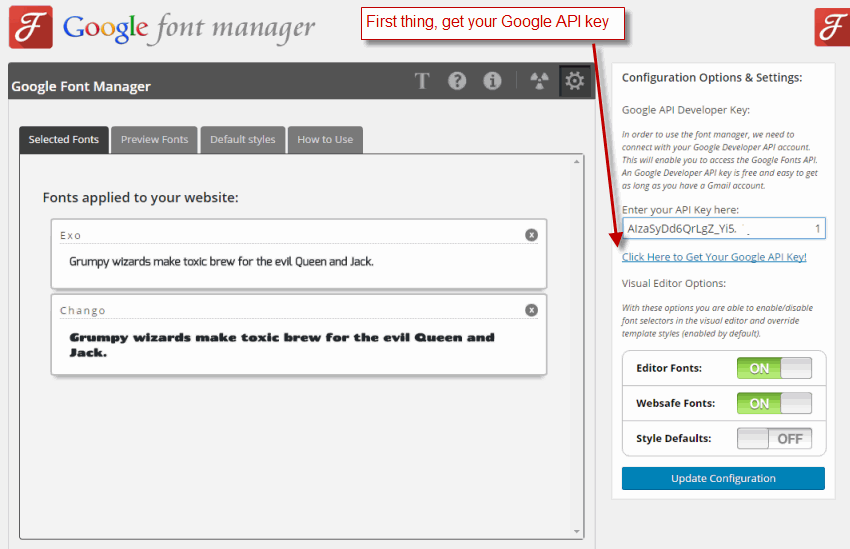Click the Update Configuration button
The height and width of the screenshot is (549, 850).
[x=723, y=479]
